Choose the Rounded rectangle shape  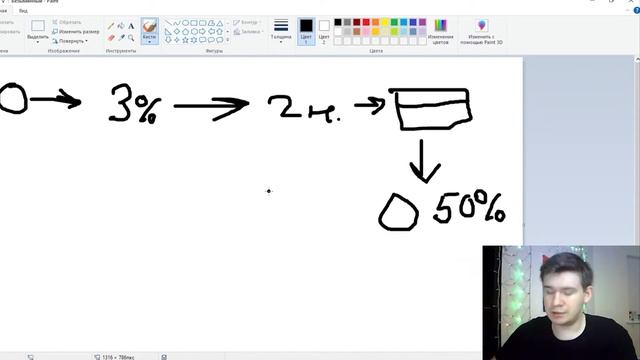(x=202, y=23)
